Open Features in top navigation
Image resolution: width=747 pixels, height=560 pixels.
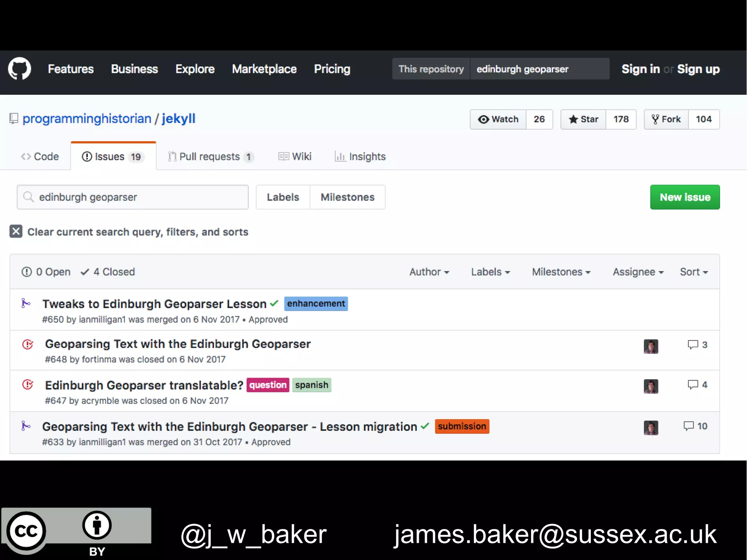click(x=71, y=69)
